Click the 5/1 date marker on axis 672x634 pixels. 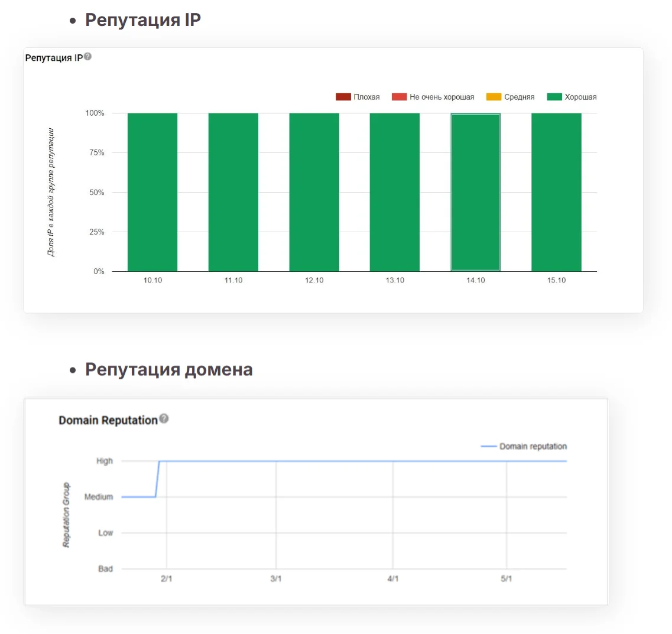(x=507, y=578)
